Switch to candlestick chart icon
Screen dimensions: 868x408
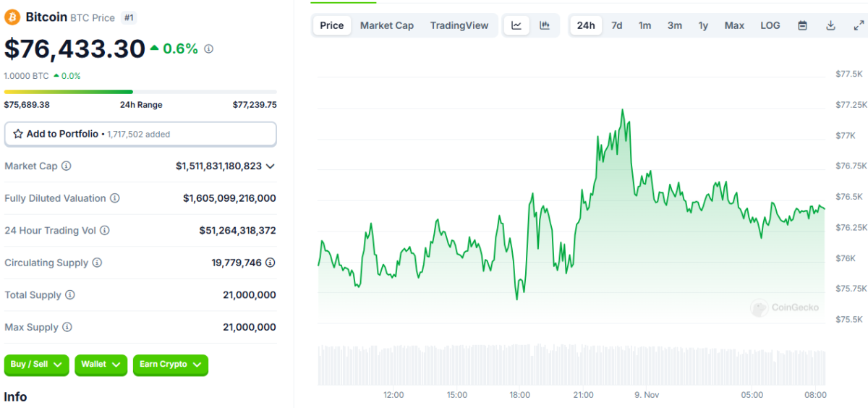click(x=545, y=25)
